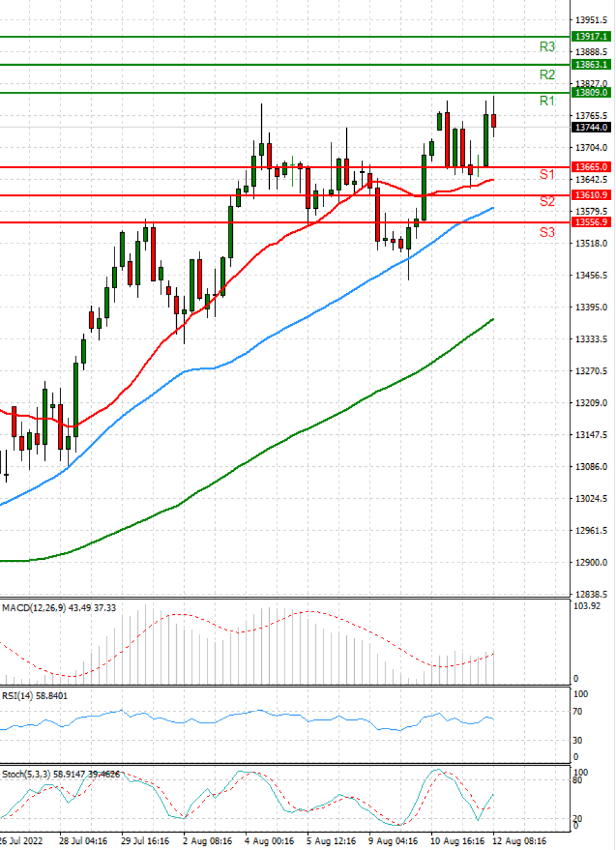Click the RSI scale level 70
This screenshot has height=850, width=616.
click(x=577, y=711)
